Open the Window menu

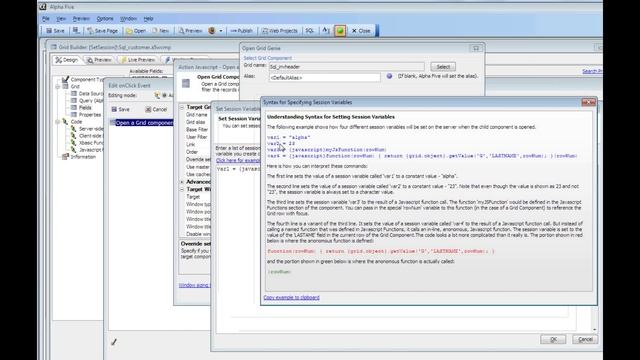click(128, 19)
